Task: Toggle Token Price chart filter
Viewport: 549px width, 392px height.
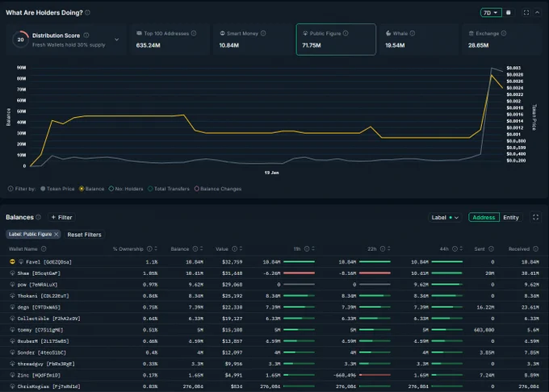Action: pyautogui.click(x=57, y=189)
